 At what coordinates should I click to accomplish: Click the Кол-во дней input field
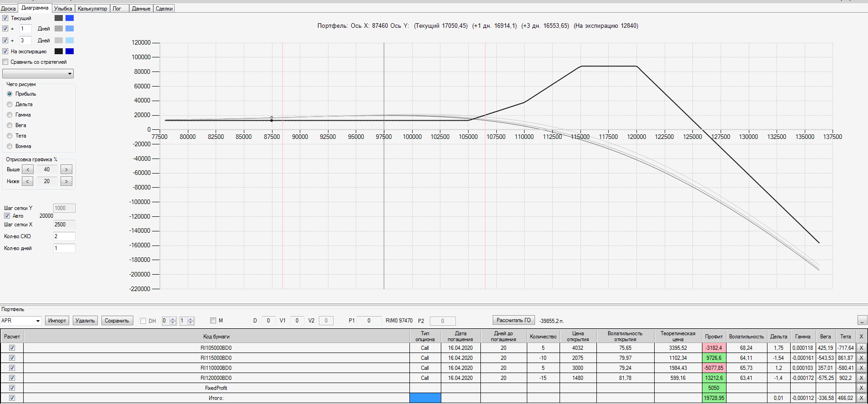click(x=64, y=248)
